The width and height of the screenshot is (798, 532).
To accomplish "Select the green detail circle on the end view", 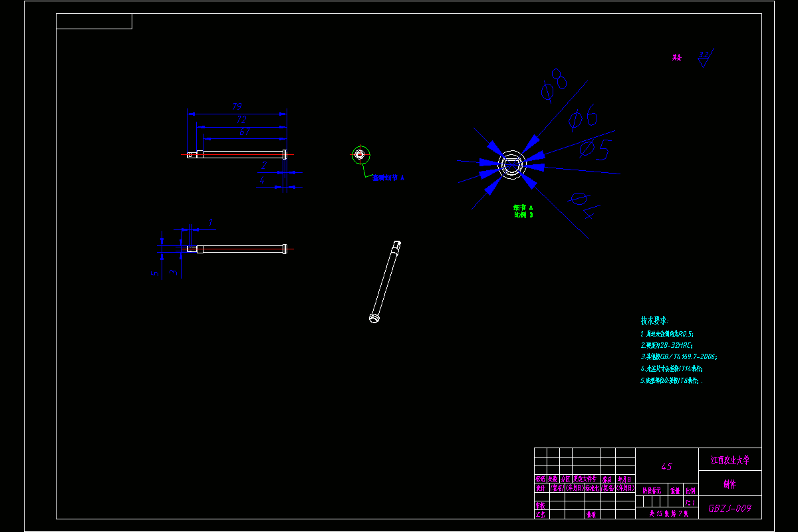I will 360,155.
